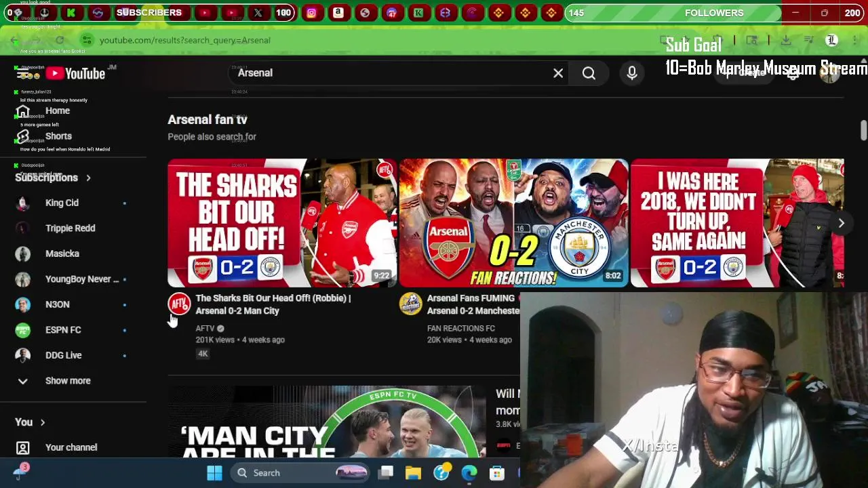Show next videos with carousel arrow

coord(841,223)
